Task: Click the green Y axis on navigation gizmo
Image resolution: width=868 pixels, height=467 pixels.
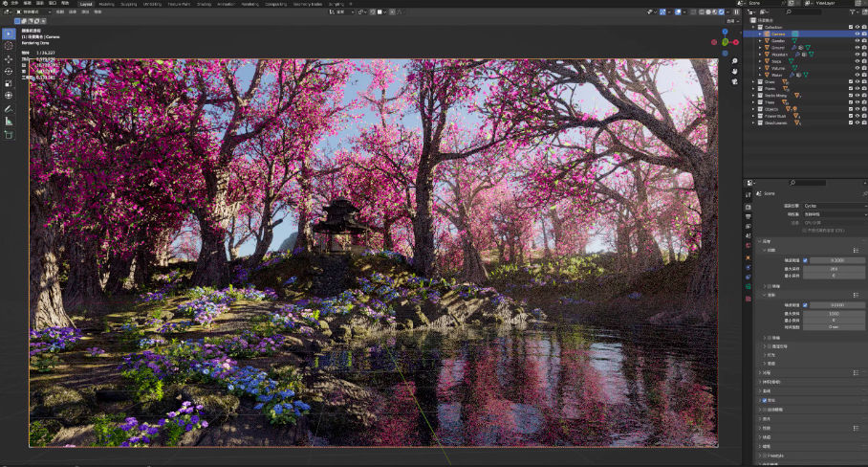Action: [x=726, y=41]
